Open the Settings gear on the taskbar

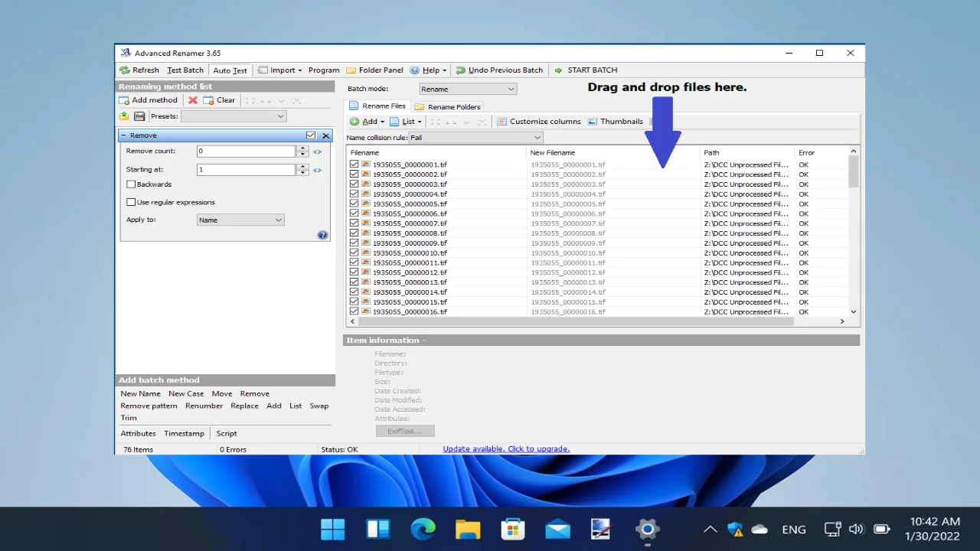coord(647,529)
